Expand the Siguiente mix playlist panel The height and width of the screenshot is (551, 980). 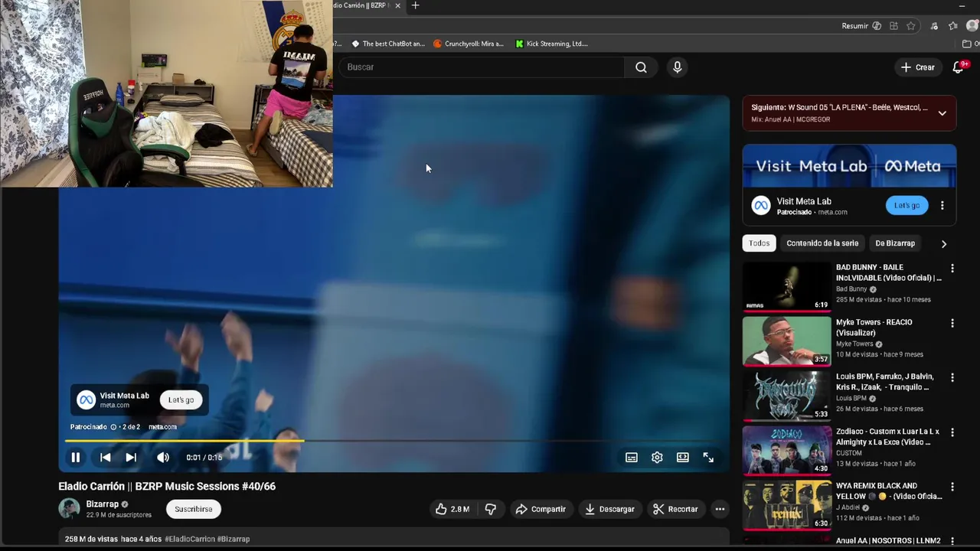[x=942, y=113]
